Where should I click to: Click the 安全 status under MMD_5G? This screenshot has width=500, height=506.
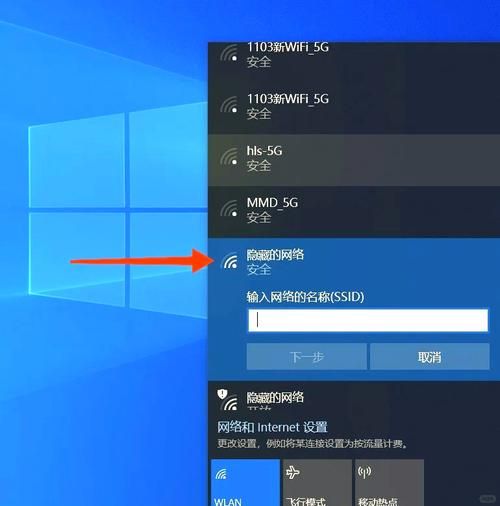tap(259, 218)
